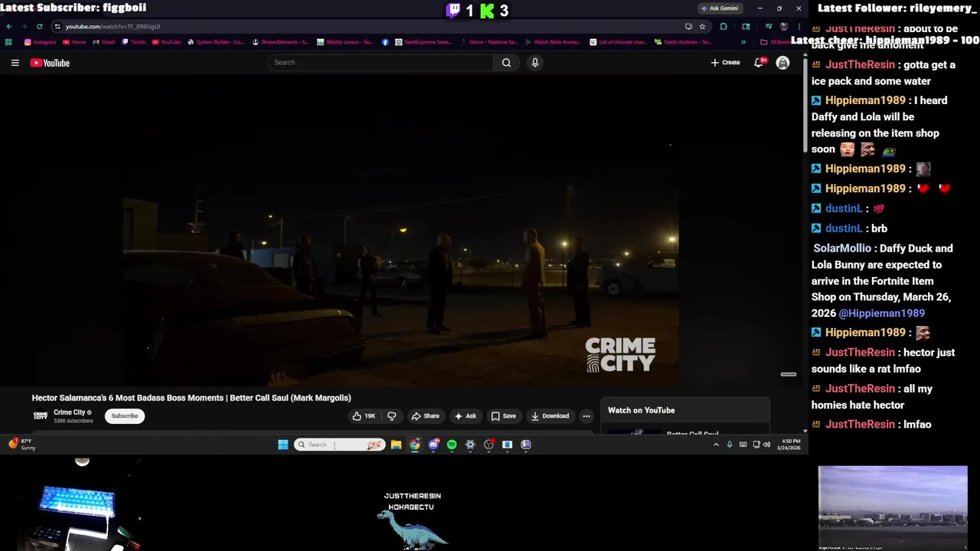Open the SeedSupreme Seed bookmark
Screen dimensions: 980x551
423,42
